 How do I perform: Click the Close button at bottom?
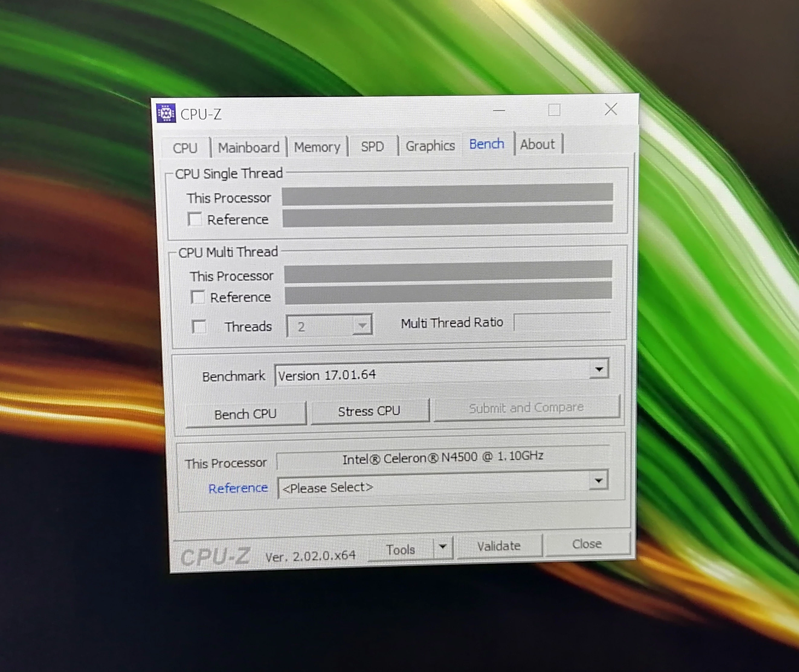click(x=587, y=544)
